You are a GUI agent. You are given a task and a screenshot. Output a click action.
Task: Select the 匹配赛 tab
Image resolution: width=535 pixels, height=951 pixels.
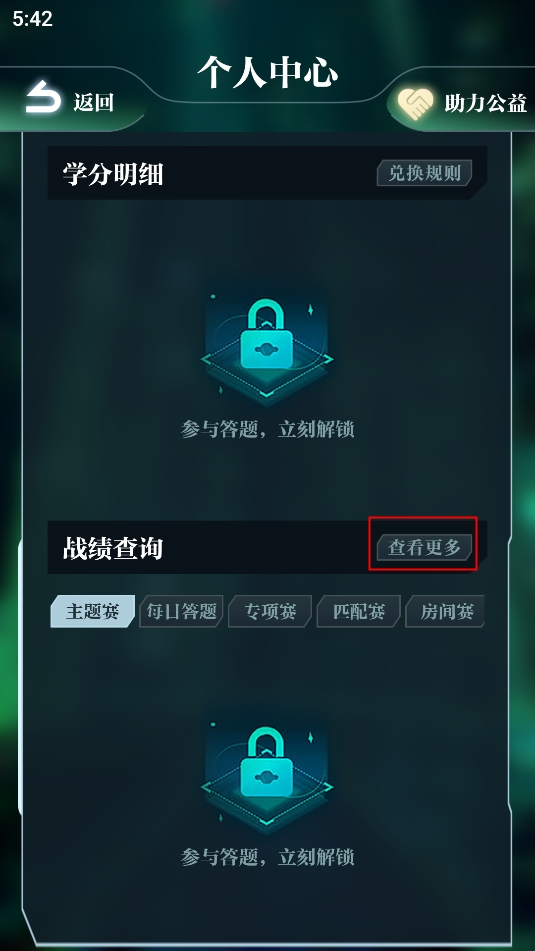[358, 611]
